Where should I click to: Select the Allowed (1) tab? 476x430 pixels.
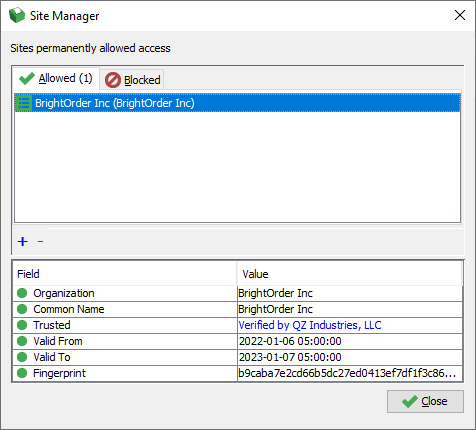[x=56, y=79]
